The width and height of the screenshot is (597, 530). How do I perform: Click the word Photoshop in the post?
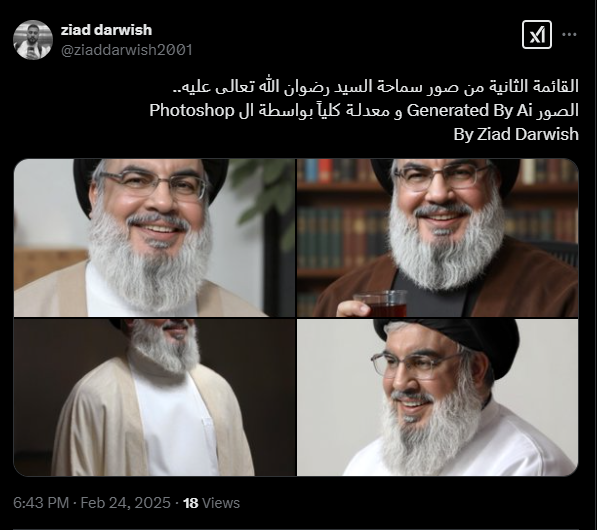(192, 110)
